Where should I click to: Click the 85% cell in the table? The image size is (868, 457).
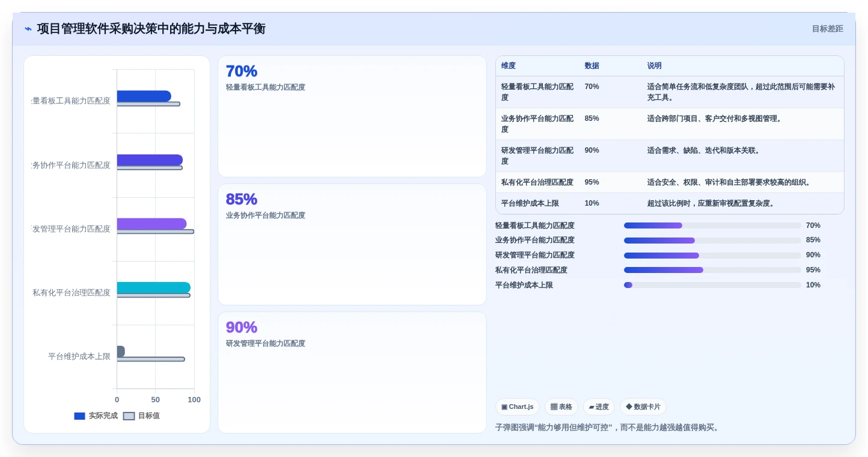point(592,118)
